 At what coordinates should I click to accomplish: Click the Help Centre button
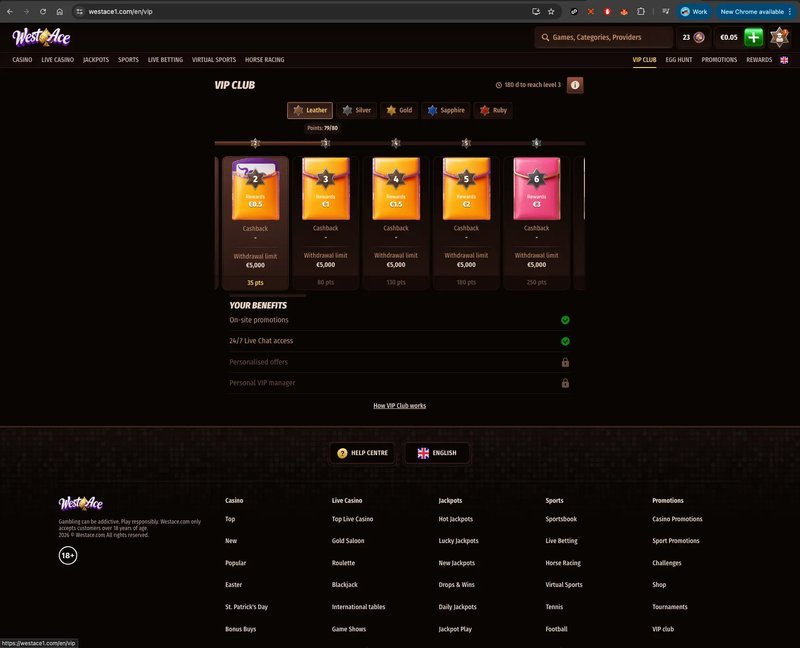[x=362, y=453]
